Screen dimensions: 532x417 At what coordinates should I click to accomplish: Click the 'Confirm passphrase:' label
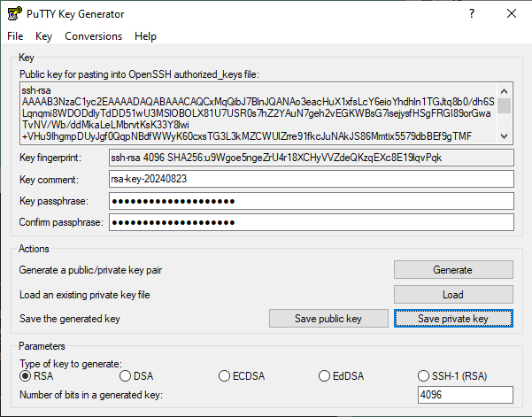point(61,222)
